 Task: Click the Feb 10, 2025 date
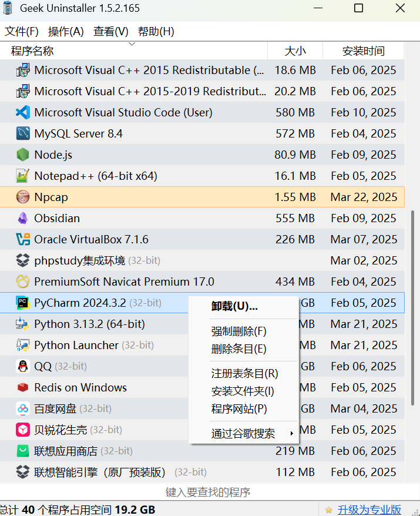tap(364, 113)
